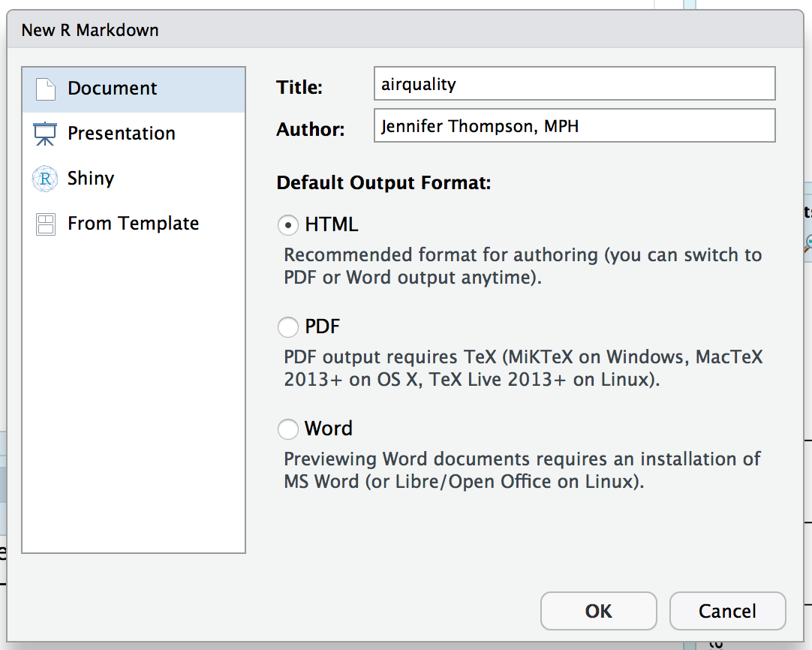Click the PDF format label

coord(322,327)
